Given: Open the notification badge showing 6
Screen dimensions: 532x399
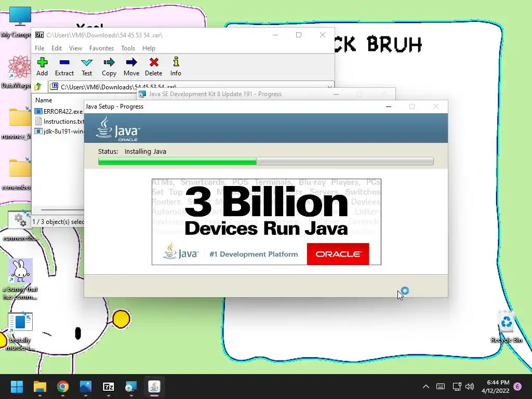Looking at the screenshot, I should tap(518, 386).
